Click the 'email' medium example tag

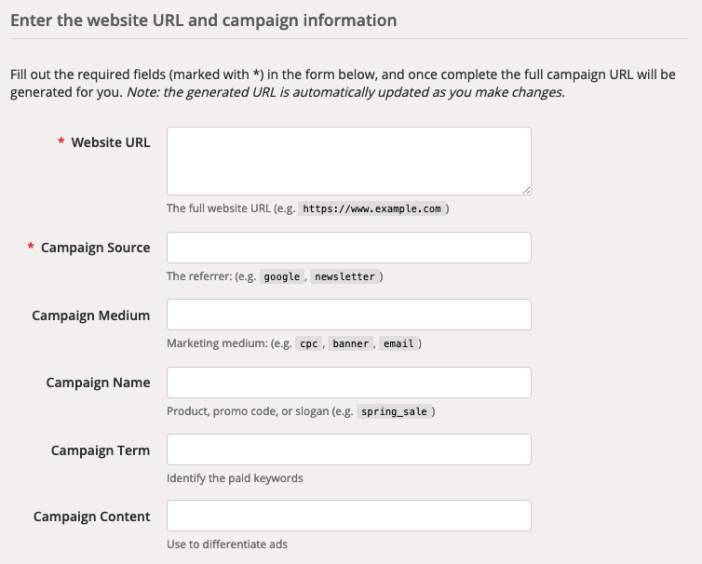point(398,344)
